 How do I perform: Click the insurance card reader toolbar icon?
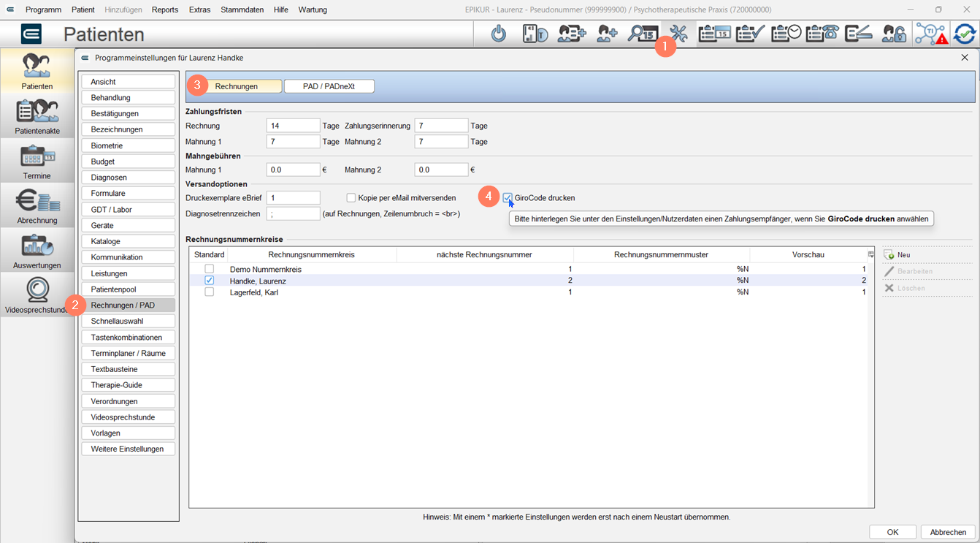coord(535,34)
